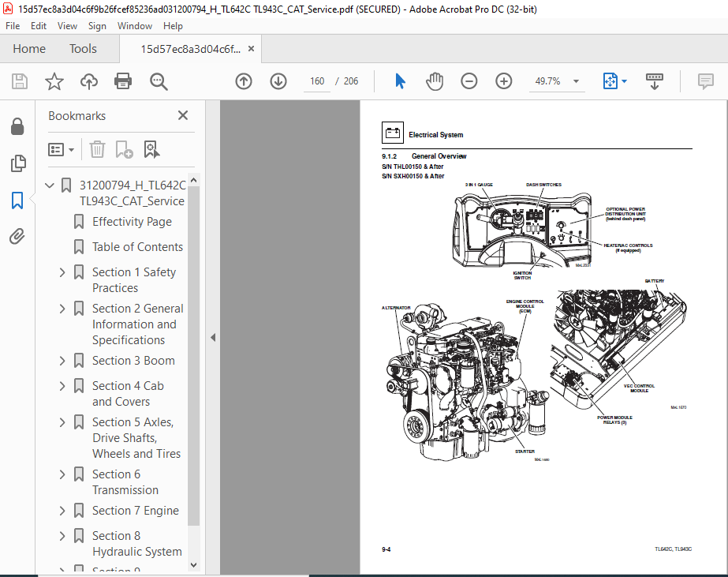Click the fit page icon
Screen dimensions: 728x577
coord(610,81)
